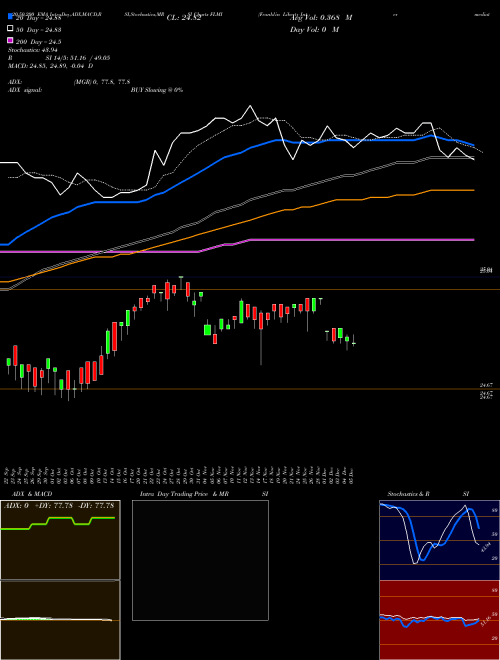Image resolution: width=500 pixels, height=660 pixels.
Task: Click the '20 Day = 24.88' legend label
Action: (39, 18)
